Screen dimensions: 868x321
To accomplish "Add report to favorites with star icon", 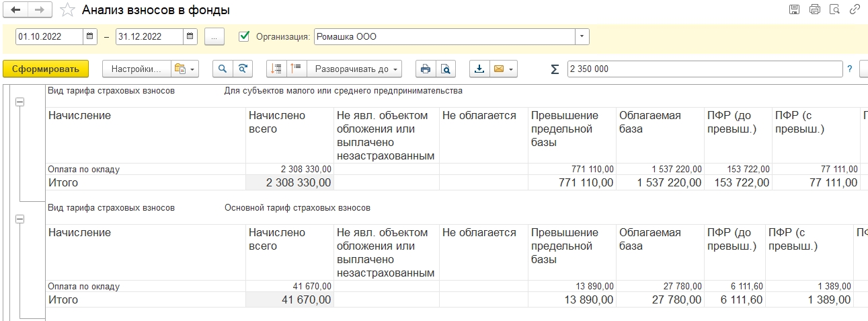I will 67,10.
